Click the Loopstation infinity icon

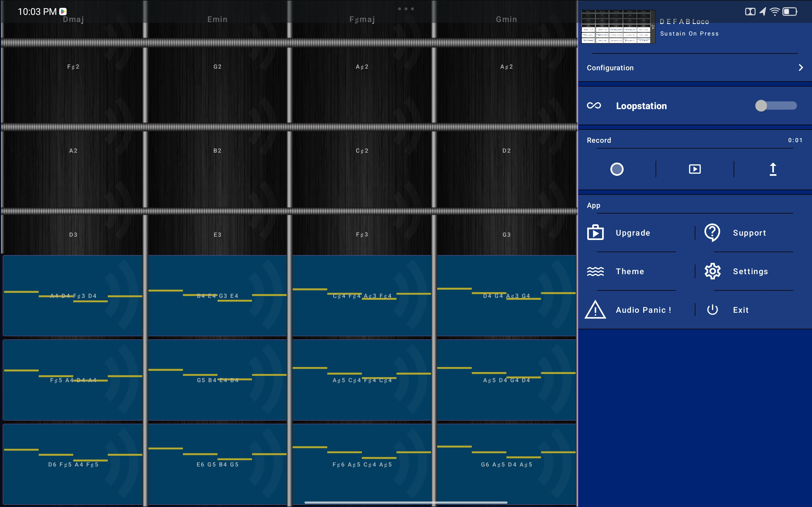point(594,106)
